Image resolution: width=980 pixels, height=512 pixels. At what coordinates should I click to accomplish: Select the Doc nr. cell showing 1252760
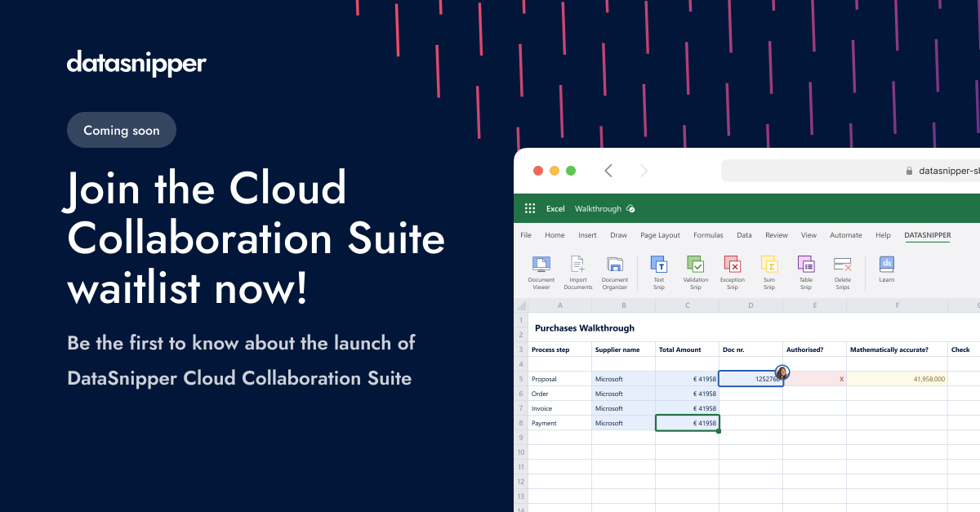click(751, 379)
